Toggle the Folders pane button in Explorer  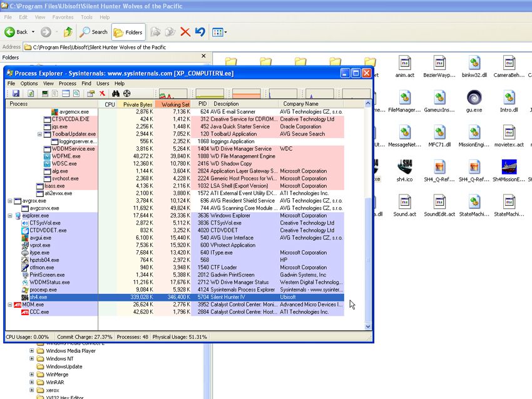click(128, 32)
